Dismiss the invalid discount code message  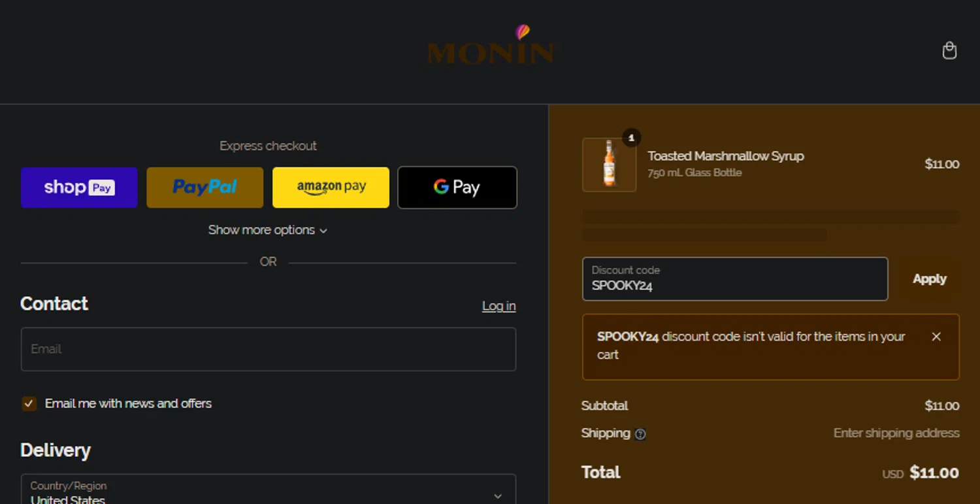(x=936, y=337)
